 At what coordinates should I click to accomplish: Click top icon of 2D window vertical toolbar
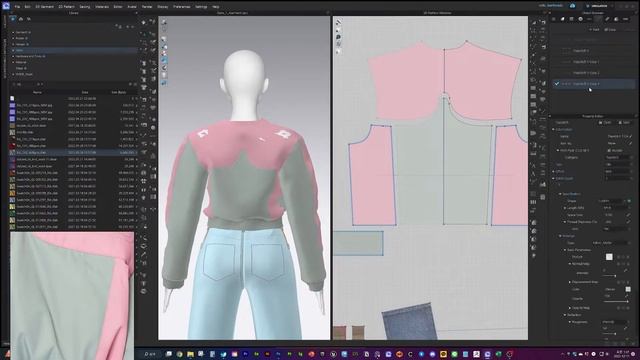click(338, 22)
